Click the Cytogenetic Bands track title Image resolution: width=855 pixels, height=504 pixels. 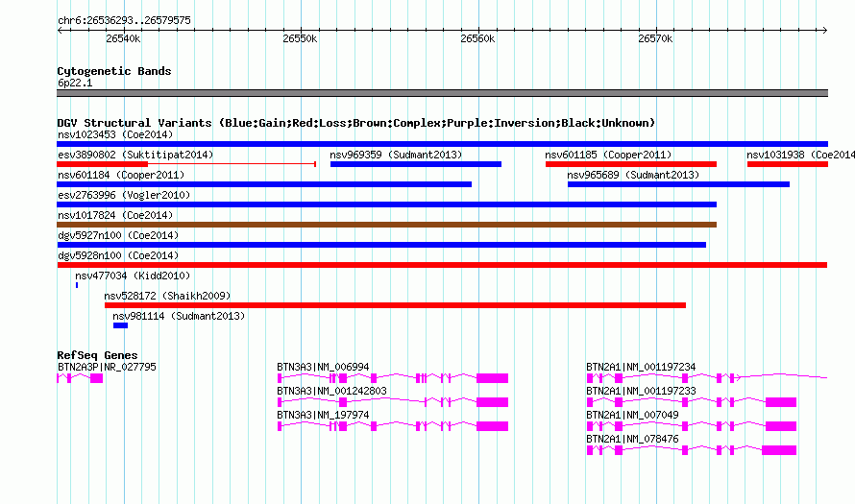click(114, 71)
